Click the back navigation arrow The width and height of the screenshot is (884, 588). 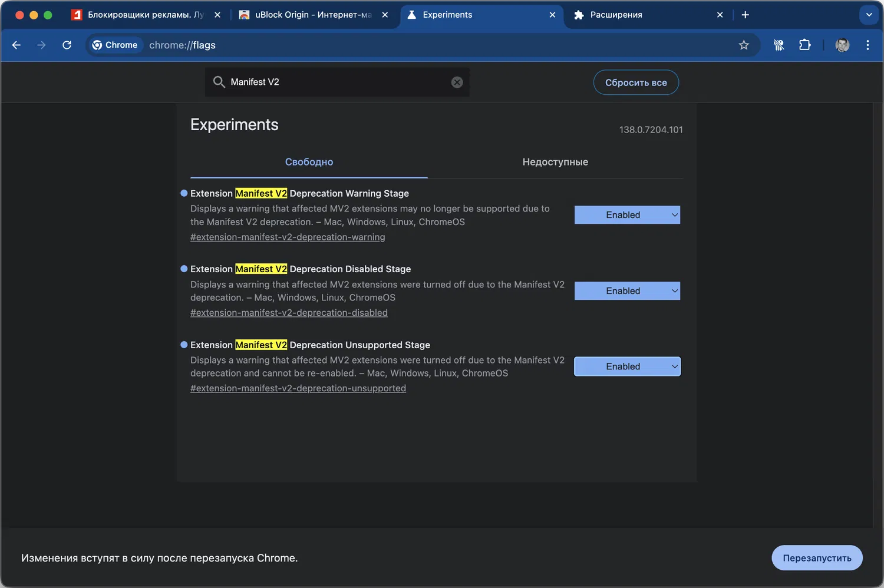click(17, 45)
